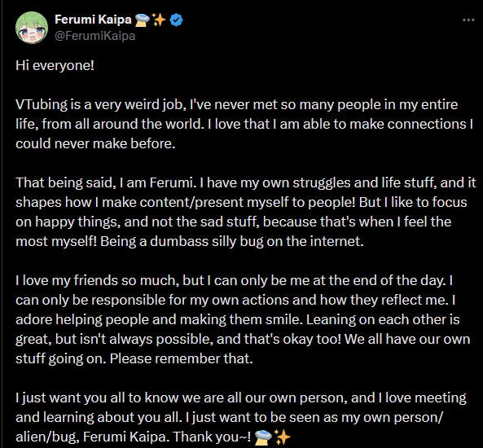483x448 pixels.
Task: Click the "Please remember that." sentence
Action: pyautogui.click(x=182, y=358)
